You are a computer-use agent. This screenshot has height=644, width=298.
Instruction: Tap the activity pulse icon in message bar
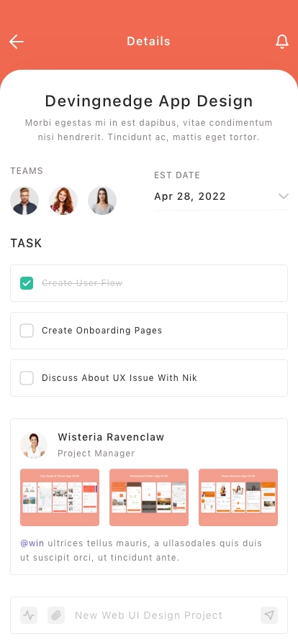pos(29,615)
